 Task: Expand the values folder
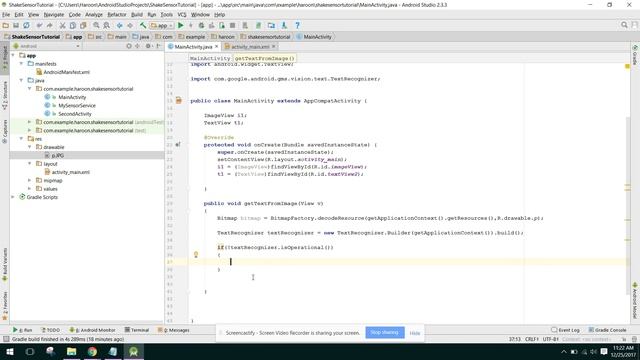click(x=30, y=189)
